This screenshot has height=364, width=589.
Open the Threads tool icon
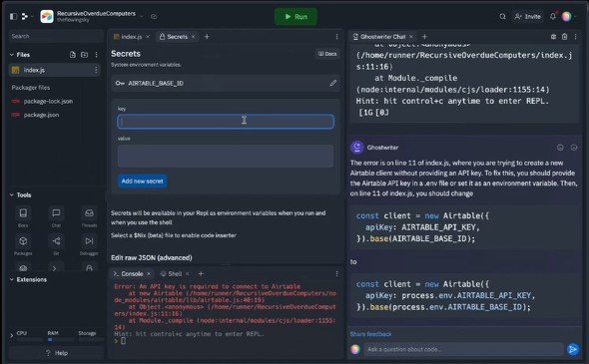[x=89, y=216]
